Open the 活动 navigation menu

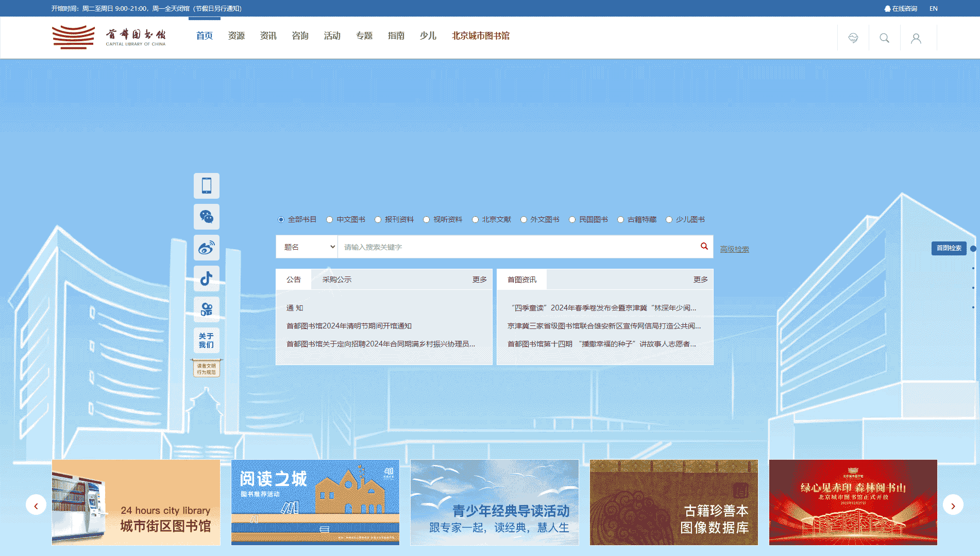coord(332,36)
